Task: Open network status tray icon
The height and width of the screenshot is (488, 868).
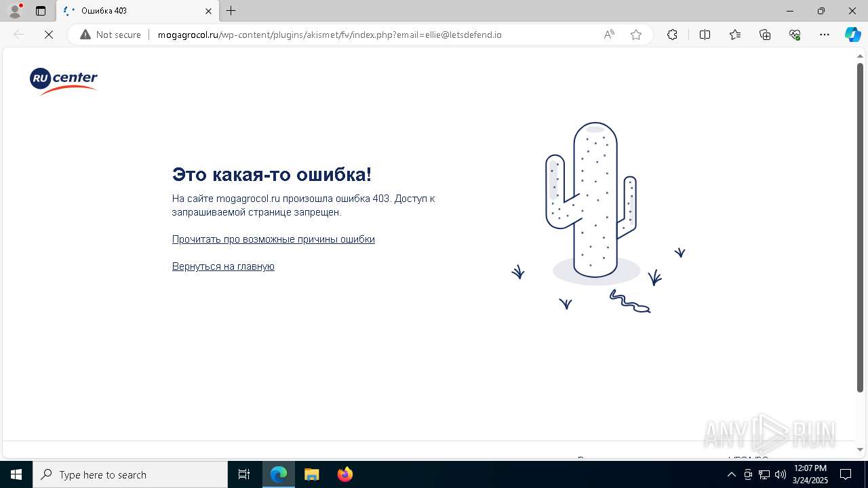Action: click(x=764, y=474)
